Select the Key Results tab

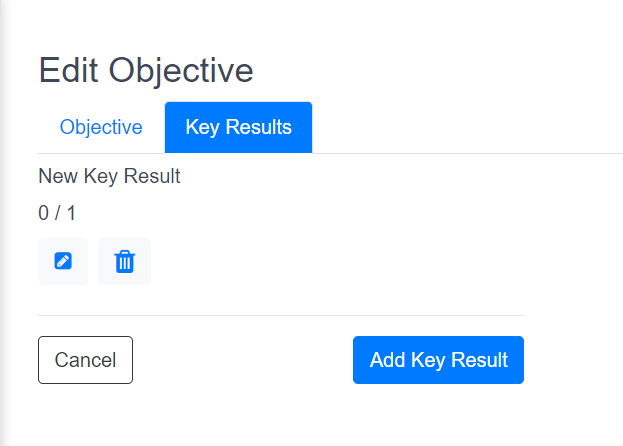[238, 127]
